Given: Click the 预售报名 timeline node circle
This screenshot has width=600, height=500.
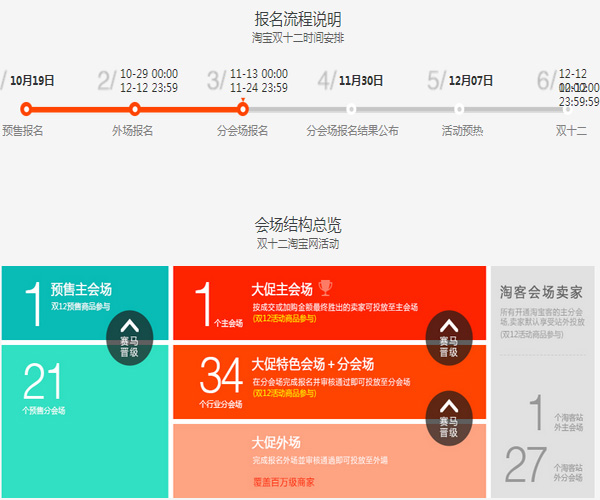Looking at the screenshot, I should point(26,109).
